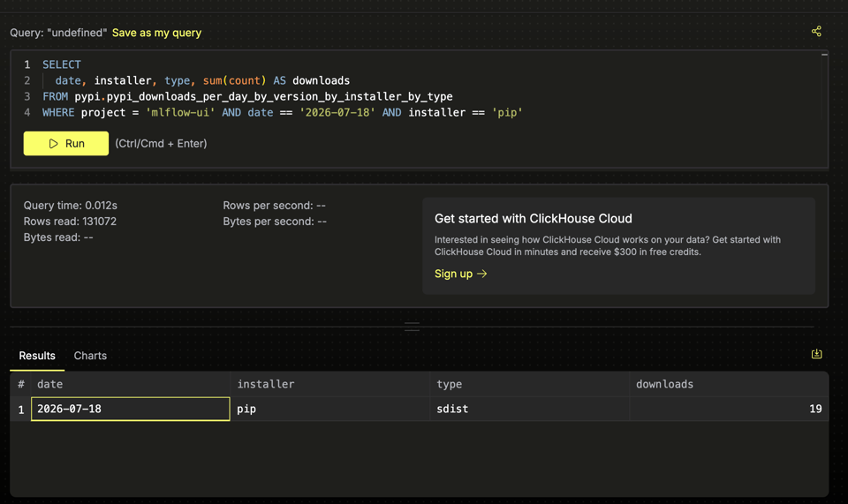Image resolution: width=848 pixels, height=504 pixels.
Task: Click the Query "undefined" label
Action: [58, 33]
